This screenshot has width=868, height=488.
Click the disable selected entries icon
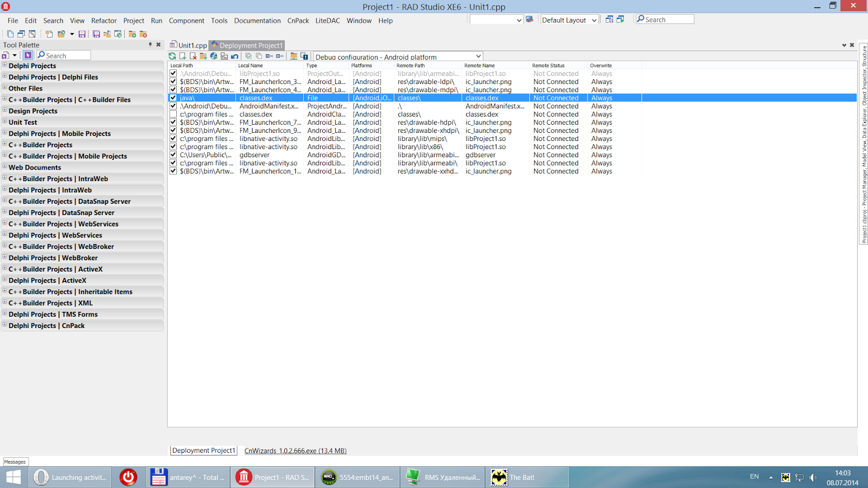click(x=279, y=56)
